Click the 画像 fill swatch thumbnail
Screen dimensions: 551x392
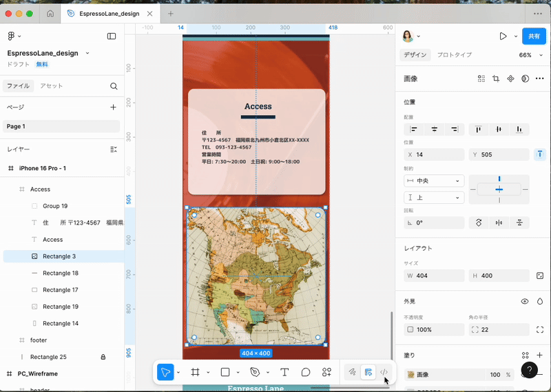tap(411, 375)
